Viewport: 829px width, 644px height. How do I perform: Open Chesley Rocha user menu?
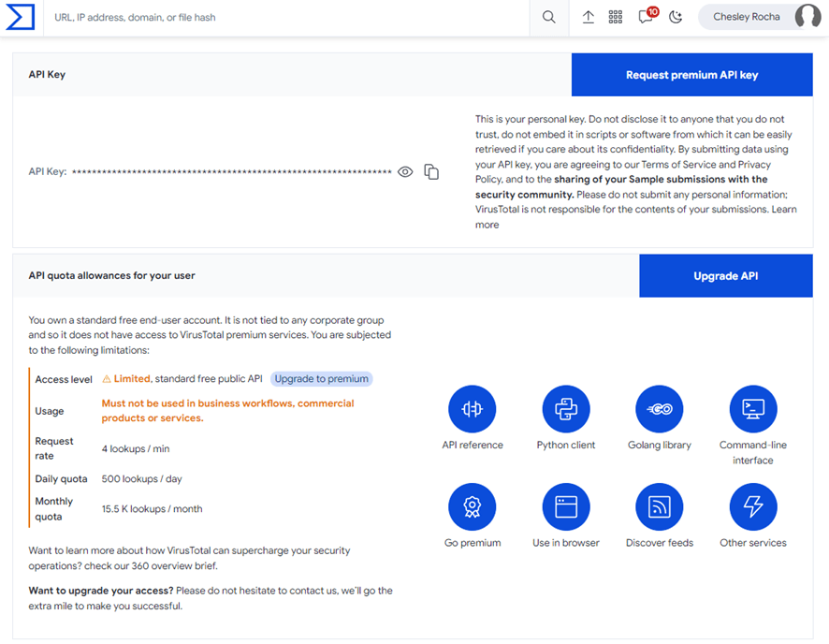coord(759,17)
